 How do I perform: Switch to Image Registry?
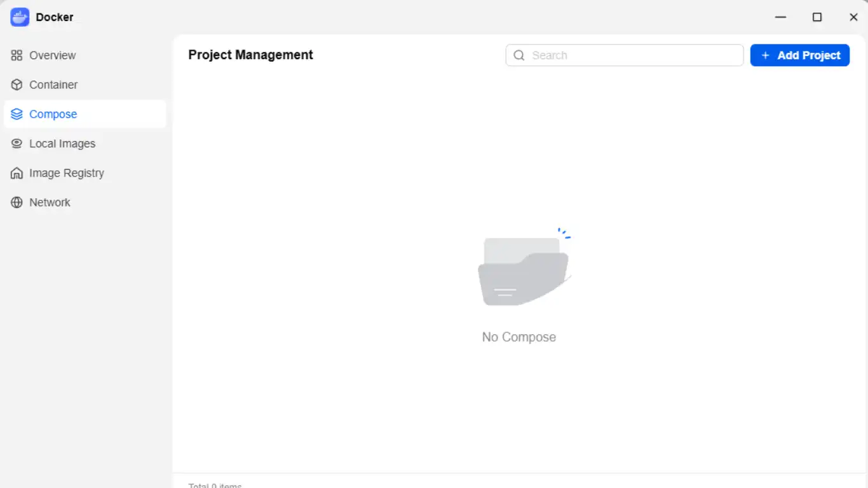[x=85, y=173]
